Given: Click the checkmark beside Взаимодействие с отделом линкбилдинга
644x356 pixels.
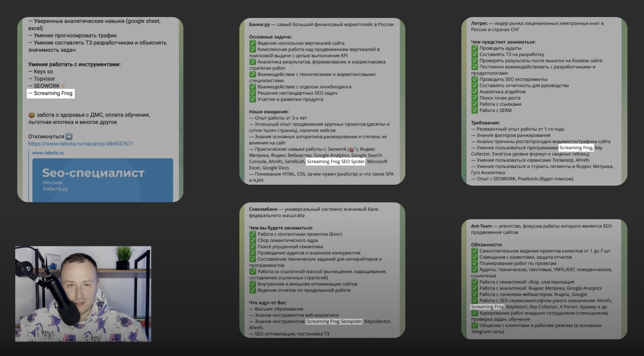Looking at the screenshot, I should (252, 87).
